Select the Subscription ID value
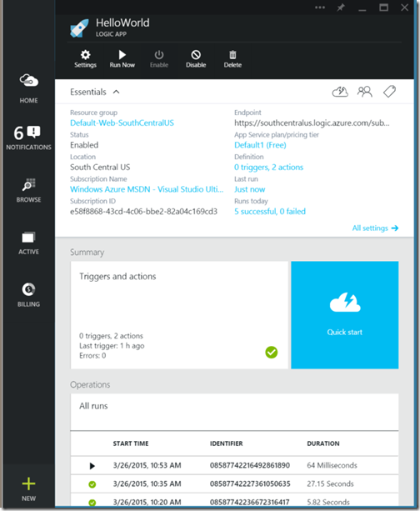 [143, 212]
